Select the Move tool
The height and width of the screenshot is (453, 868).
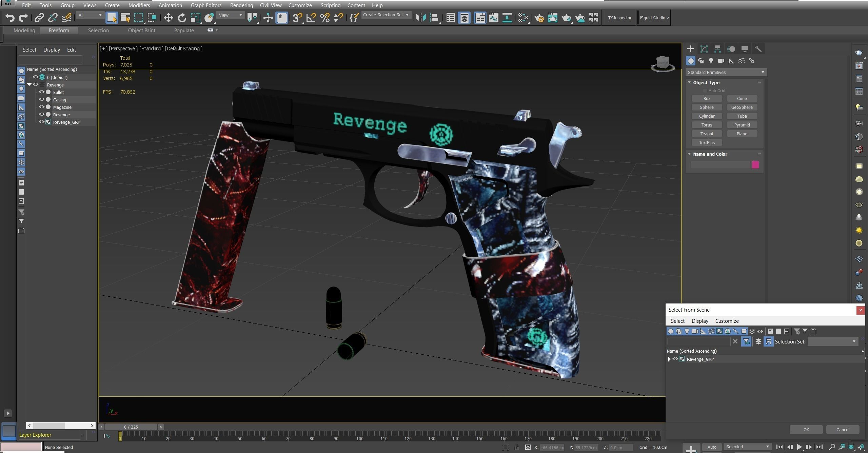(x=168, y=18)
